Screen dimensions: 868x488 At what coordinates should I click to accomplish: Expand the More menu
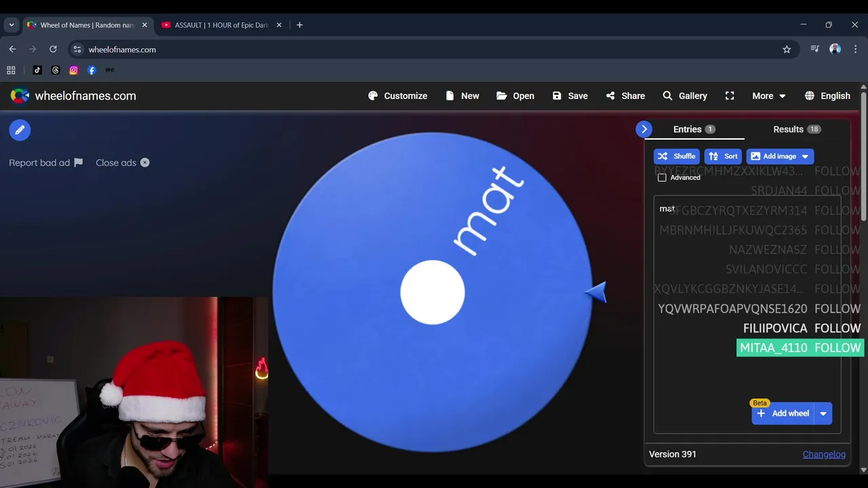[x=768, y=96]
